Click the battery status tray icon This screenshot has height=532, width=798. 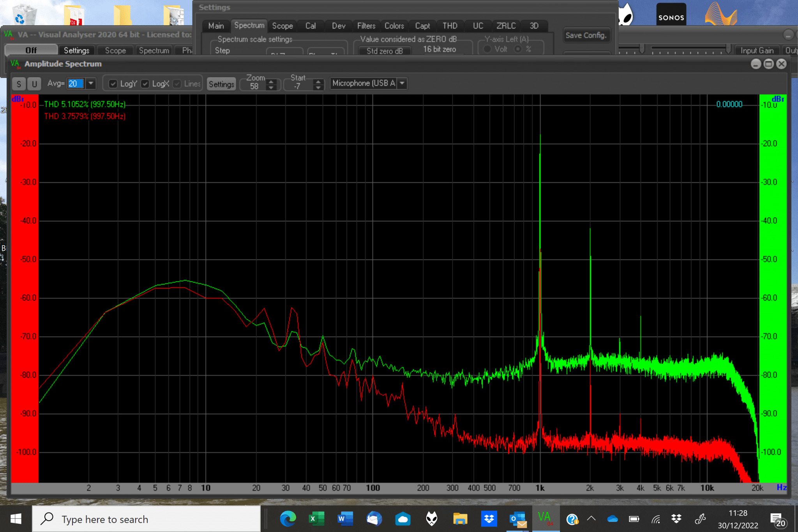634,519
